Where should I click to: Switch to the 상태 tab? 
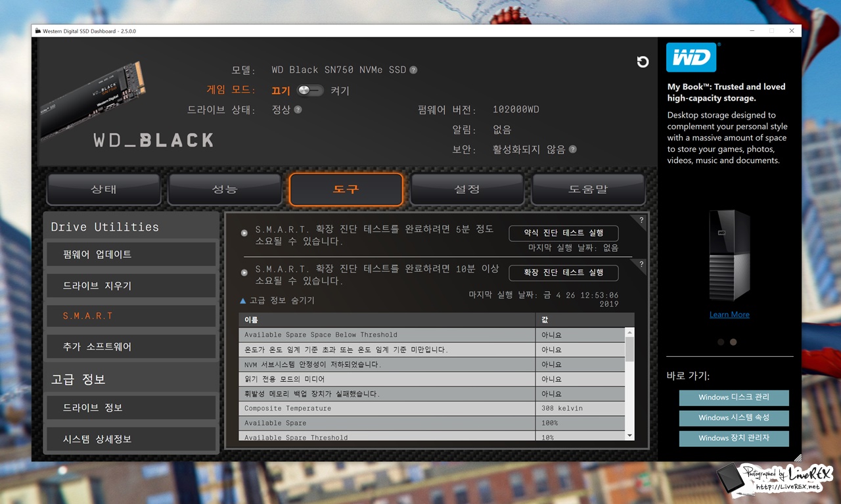pyautogui.click(x=103, y=189)
